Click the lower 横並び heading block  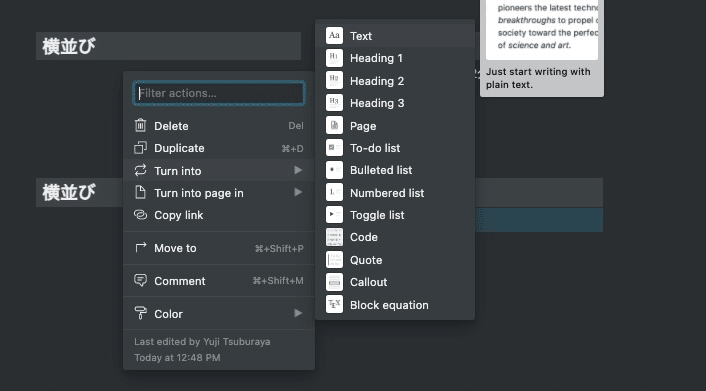(x=80, y=192)
